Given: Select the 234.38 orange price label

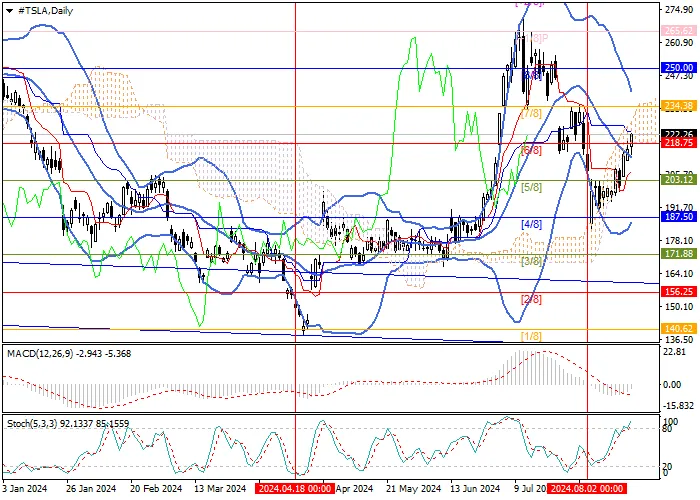Looking at the screenshot, I should [679, 106].
